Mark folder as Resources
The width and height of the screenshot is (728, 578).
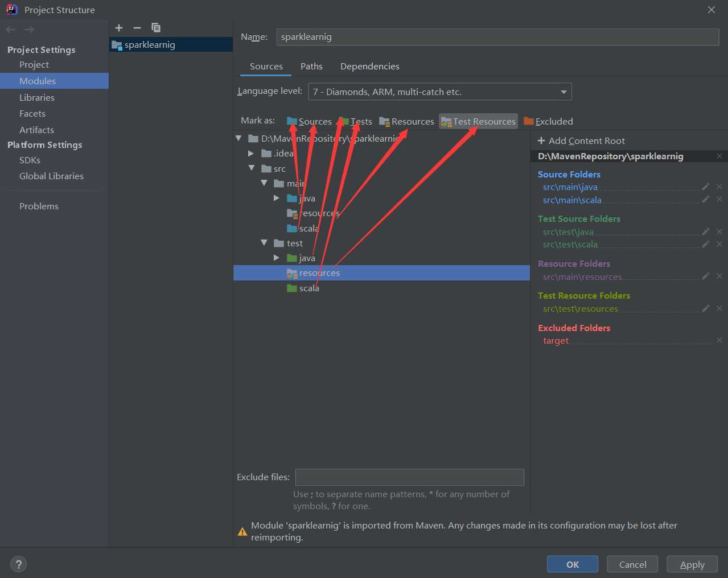[x=406, y=121]
